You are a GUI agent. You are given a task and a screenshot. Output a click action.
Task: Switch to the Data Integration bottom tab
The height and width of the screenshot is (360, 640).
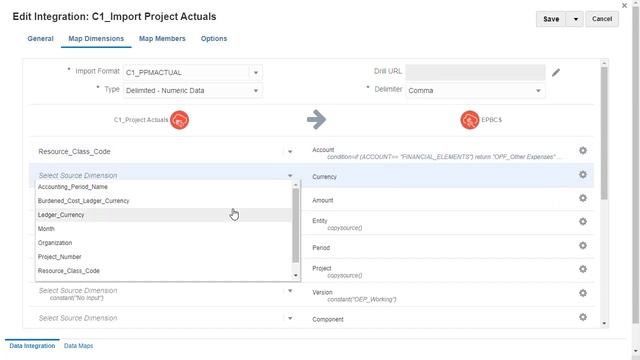32,346
